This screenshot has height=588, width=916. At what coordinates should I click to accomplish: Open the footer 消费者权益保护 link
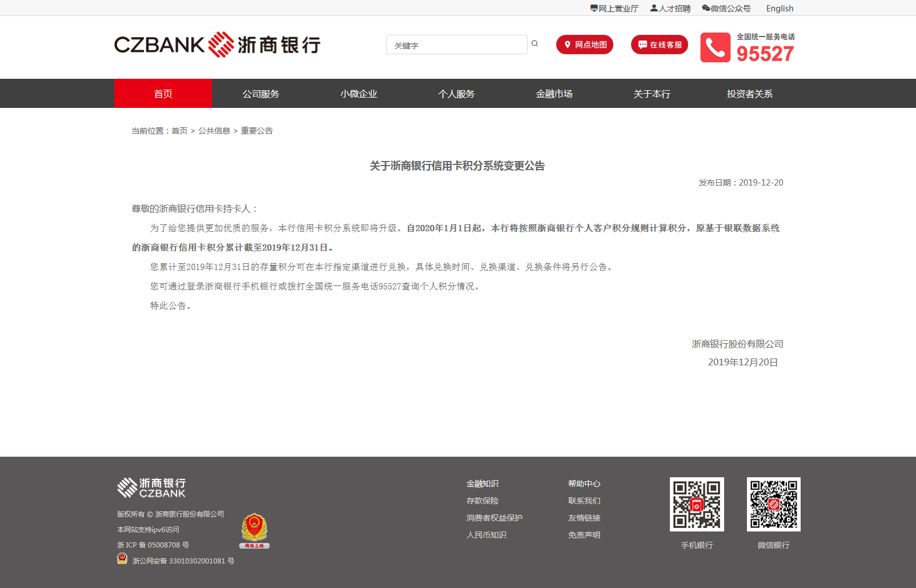click(x=495, y=518)
